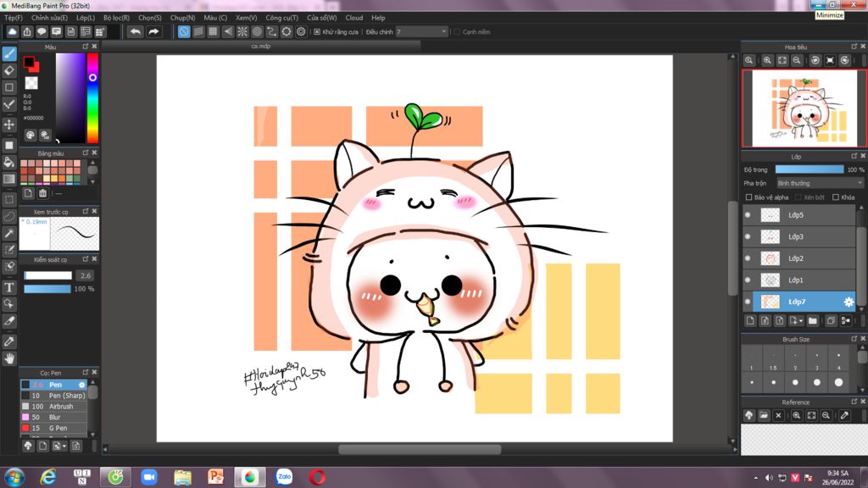Image resolution: width=868 pixels, height=488 pixels.
Task: Open settings gear for layer Lớp7
Action: coord(848,302)
